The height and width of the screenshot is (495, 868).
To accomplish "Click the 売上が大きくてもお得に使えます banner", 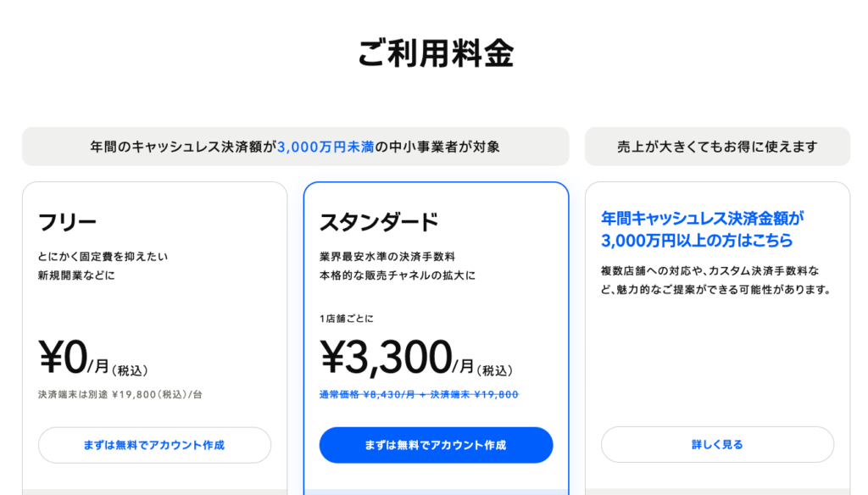I will pos(717,147).
